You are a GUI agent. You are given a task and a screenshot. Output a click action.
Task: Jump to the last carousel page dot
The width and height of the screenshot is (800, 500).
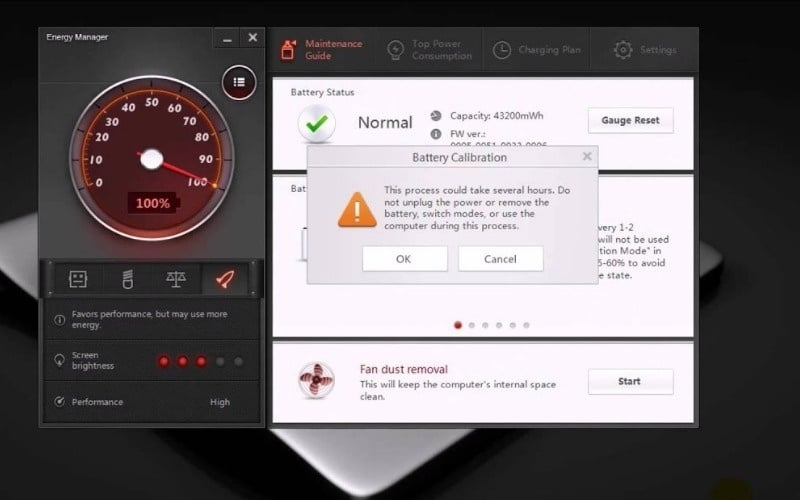coord(526,325)
